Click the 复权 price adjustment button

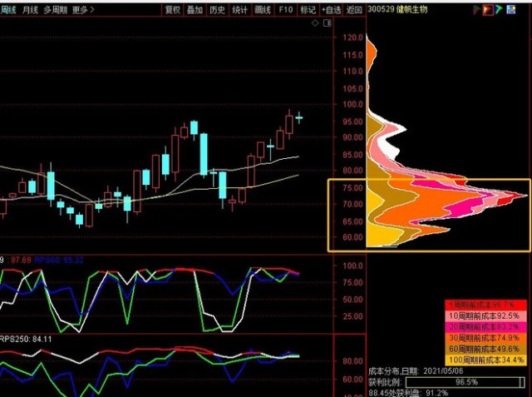[172, 10]
